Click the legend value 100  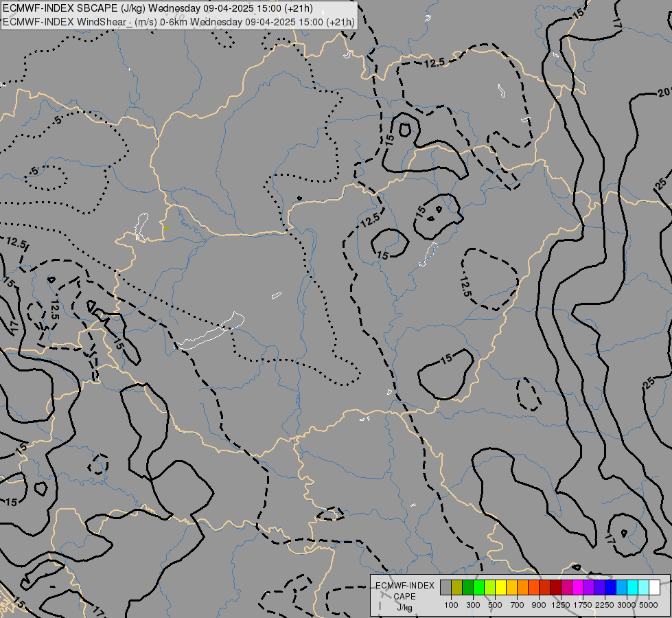451,605
